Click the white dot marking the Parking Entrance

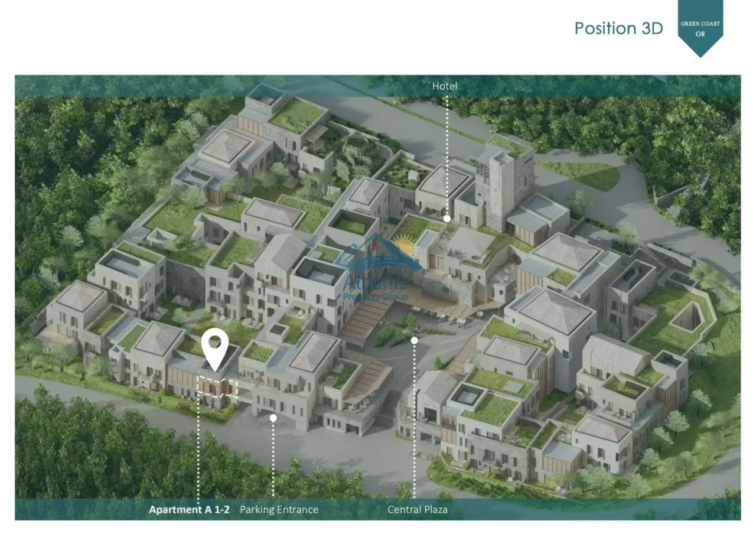[x=273, y=418]
